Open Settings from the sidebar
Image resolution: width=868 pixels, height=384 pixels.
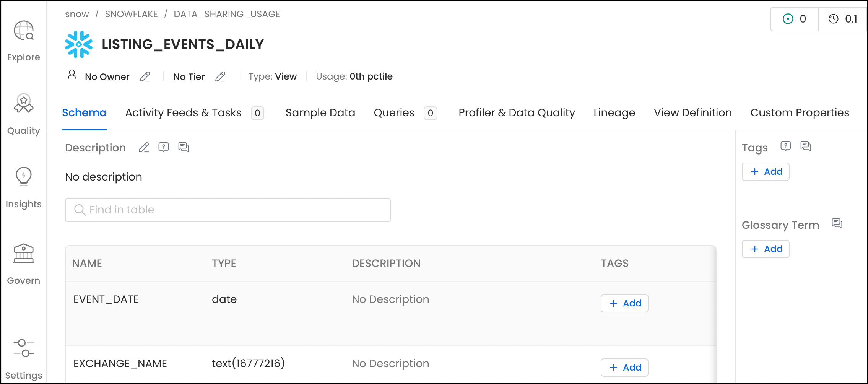[x=24, y=348]
